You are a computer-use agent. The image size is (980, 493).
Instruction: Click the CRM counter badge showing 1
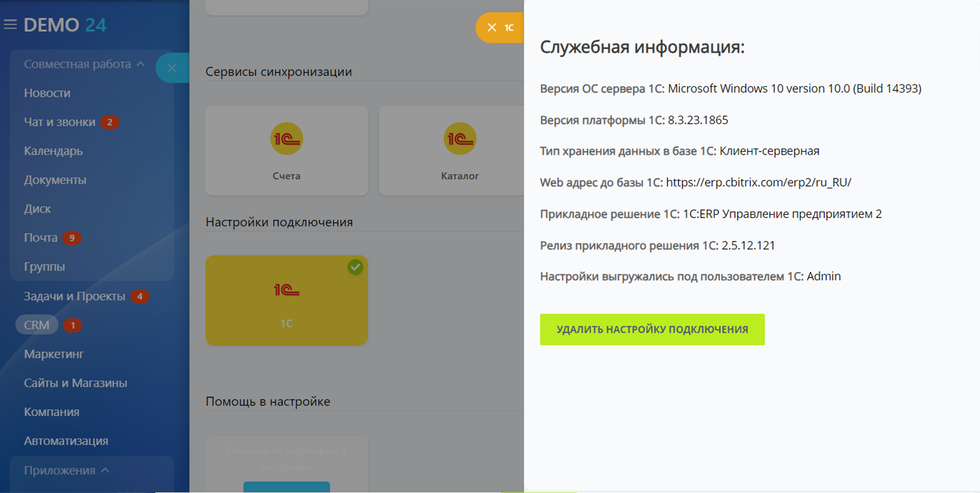[x=72, y=325]
